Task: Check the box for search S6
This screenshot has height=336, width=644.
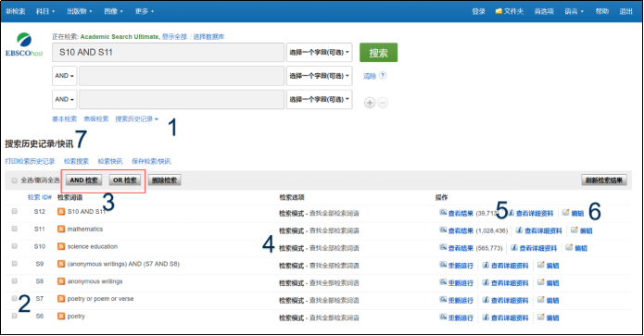Action: (x=15, y=316)
